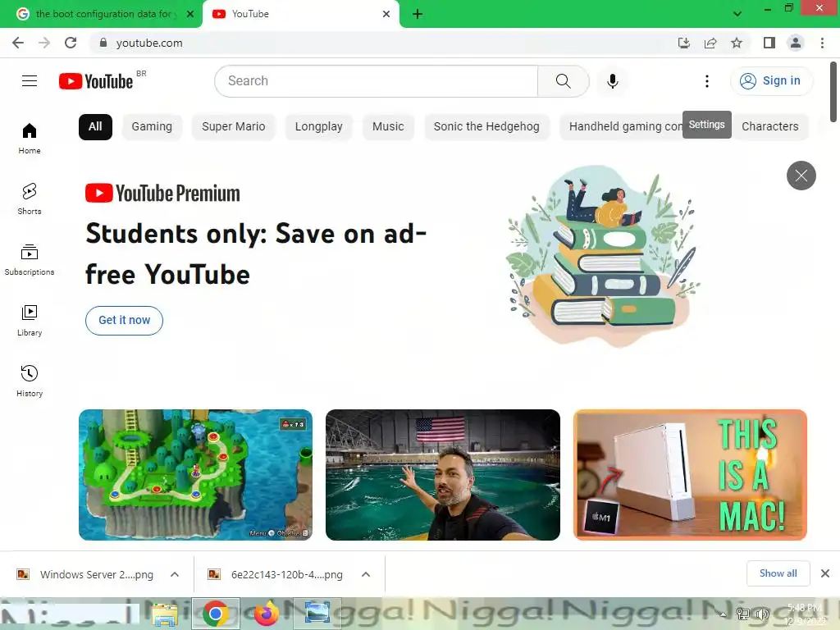Expand options for Windows Server png download
Image resolution: width=840 pixels, height=630 pixels.
[x=175, y=574]
